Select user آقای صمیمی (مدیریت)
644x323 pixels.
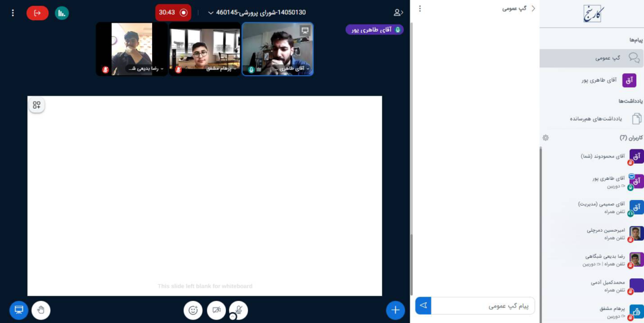point(594,207)
